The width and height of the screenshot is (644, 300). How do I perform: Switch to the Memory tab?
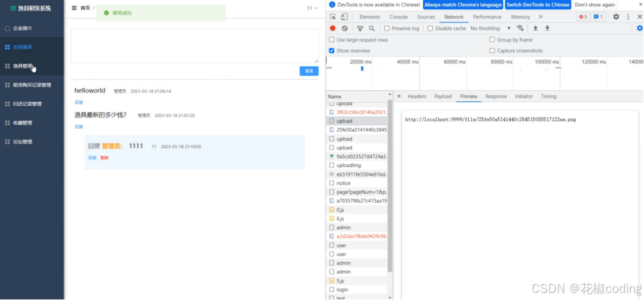(x=521, y=17)
